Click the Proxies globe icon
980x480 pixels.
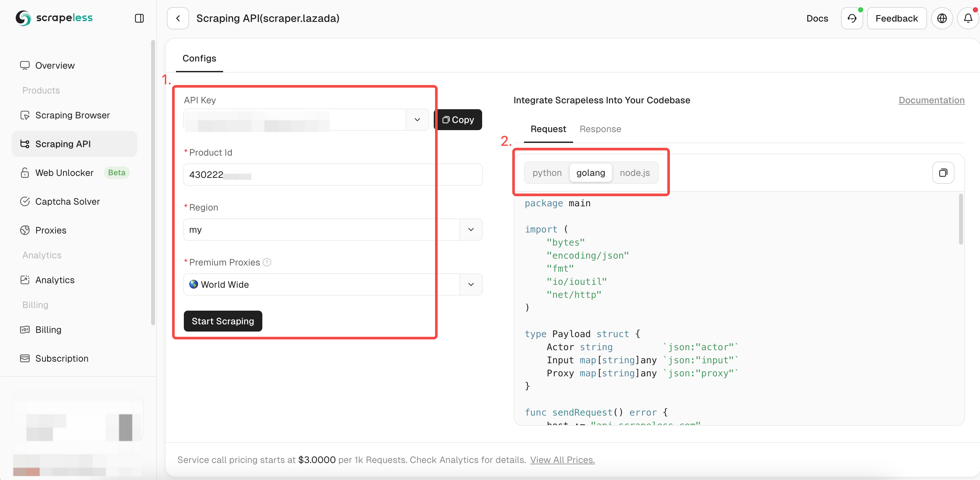25,230
